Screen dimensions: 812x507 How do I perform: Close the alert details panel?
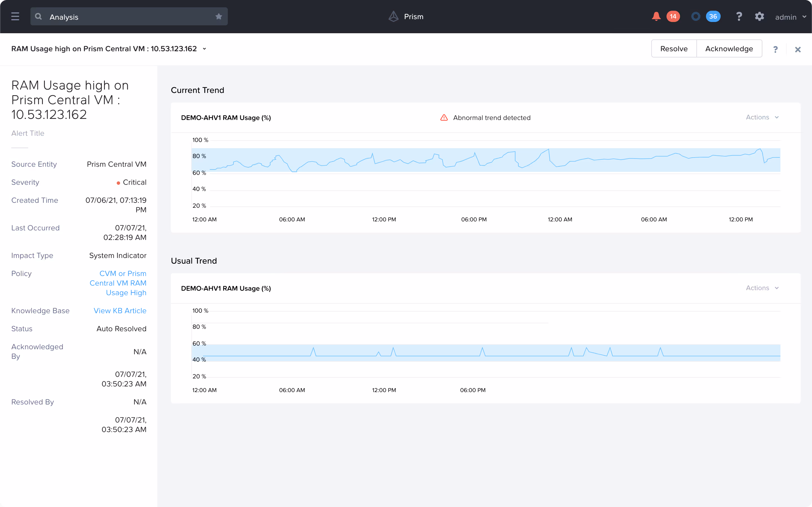(x=798, y=50)
